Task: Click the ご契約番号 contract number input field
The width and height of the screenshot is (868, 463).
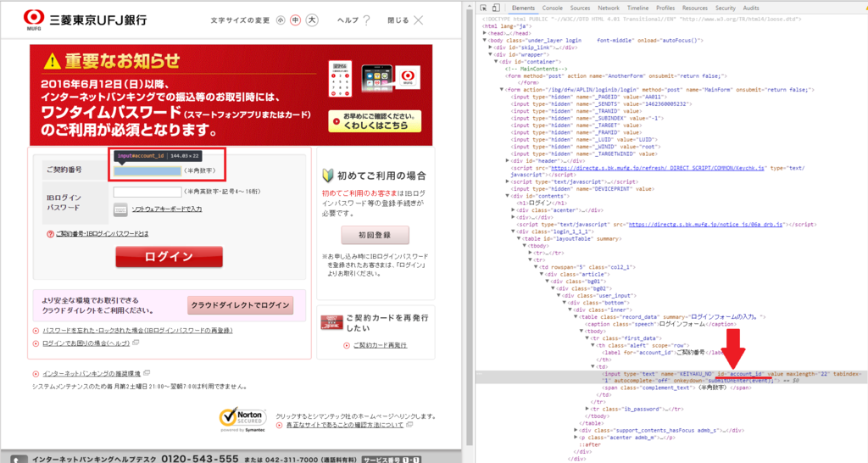Action: click(x=147, y=171)
